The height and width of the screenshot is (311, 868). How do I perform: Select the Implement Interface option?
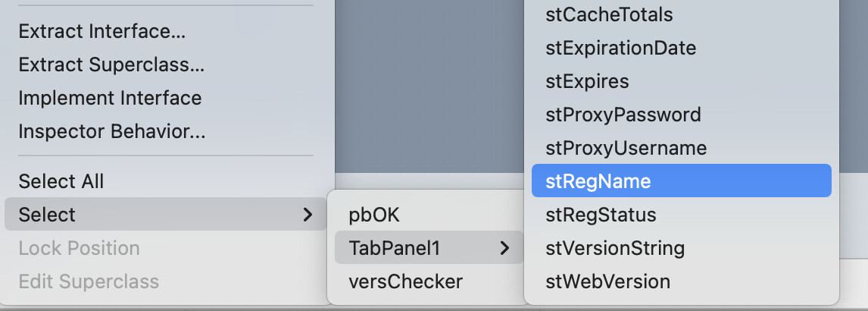coord(110,99)
